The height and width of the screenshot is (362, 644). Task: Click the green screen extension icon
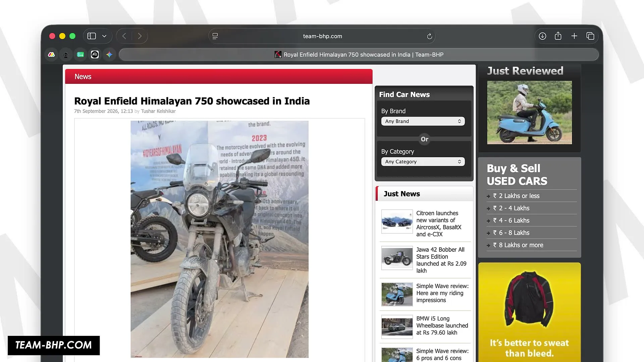pyautogui.click(x=80, y=55)
